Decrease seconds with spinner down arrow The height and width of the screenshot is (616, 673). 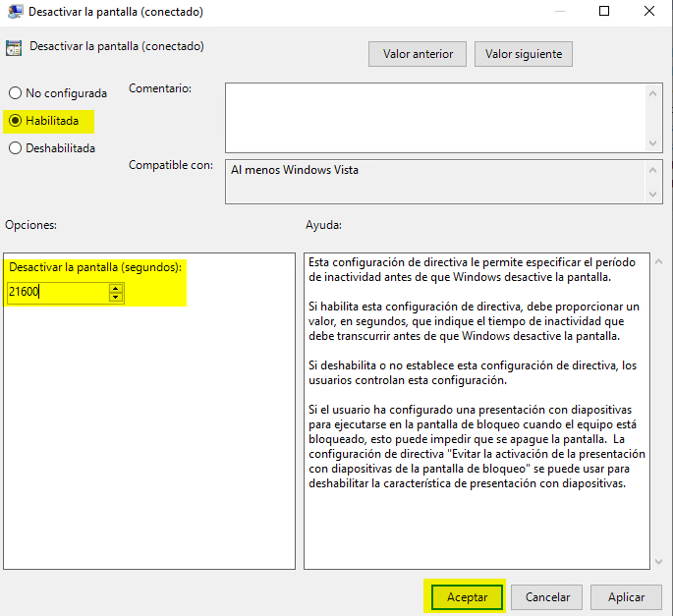116,297
